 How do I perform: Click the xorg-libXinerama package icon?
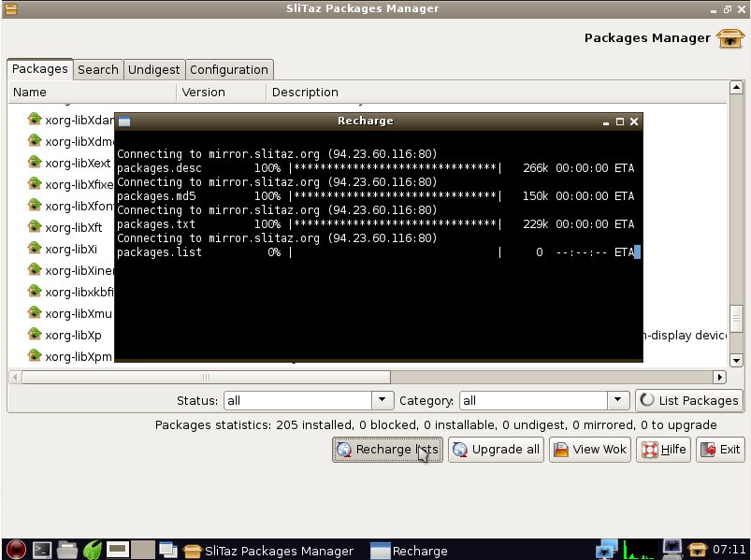tap(35, 270)
